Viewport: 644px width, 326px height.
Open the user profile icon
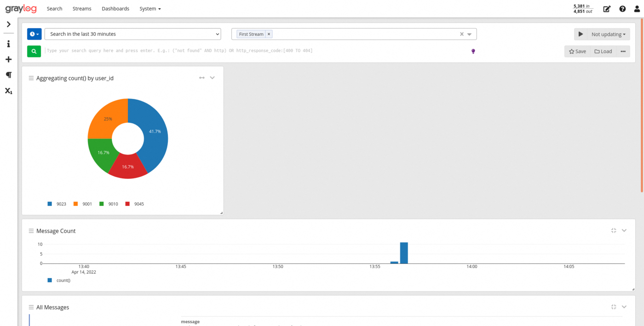click(x=637, y=9)
